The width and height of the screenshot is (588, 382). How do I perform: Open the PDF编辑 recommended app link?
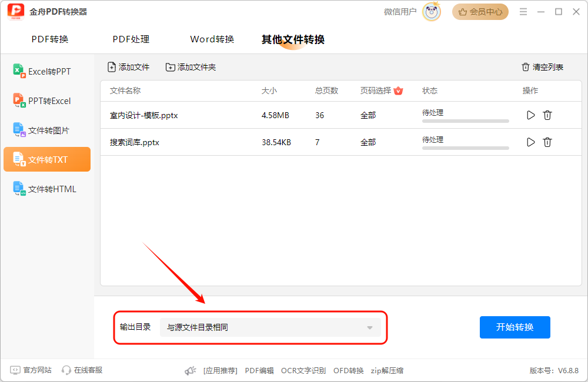tap(259, 371)
